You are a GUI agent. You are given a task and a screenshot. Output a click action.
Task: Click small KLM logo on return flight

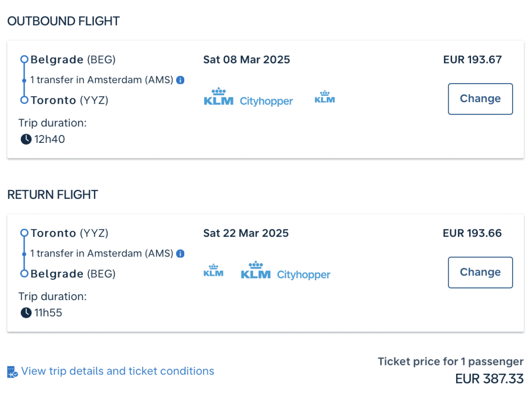coord(213,271)
